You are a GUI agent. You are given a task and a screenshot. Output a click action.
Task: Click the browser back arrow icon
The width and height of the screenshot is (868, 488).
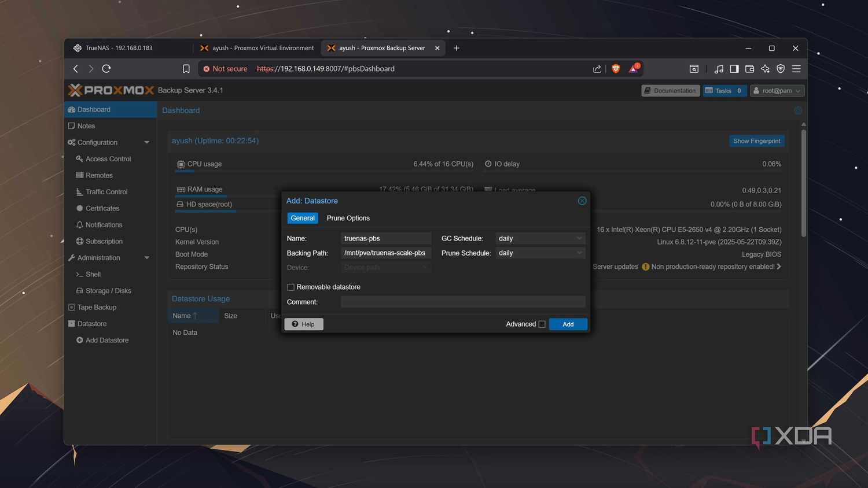tap(76, 69)
